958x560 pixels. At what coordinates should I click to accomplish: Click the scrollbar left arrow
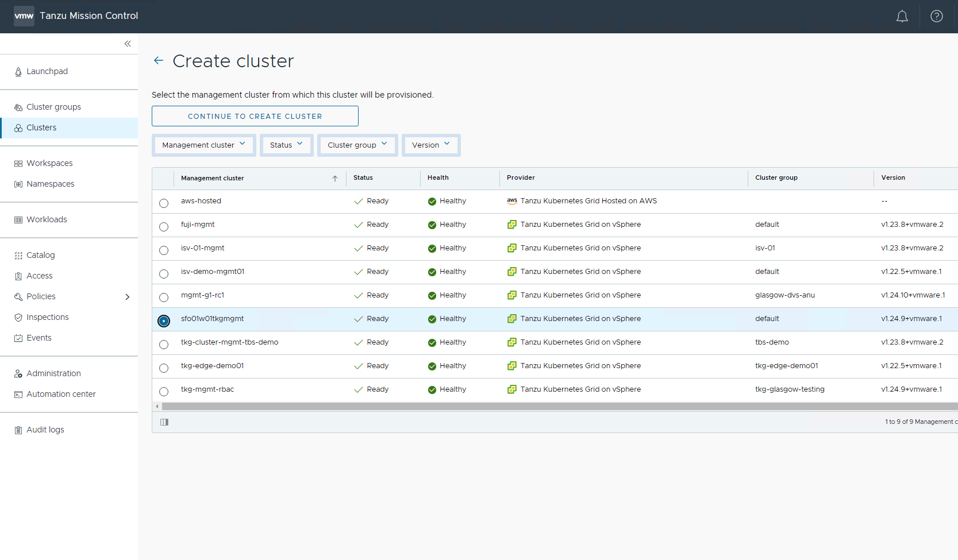(x=157, y=407)
